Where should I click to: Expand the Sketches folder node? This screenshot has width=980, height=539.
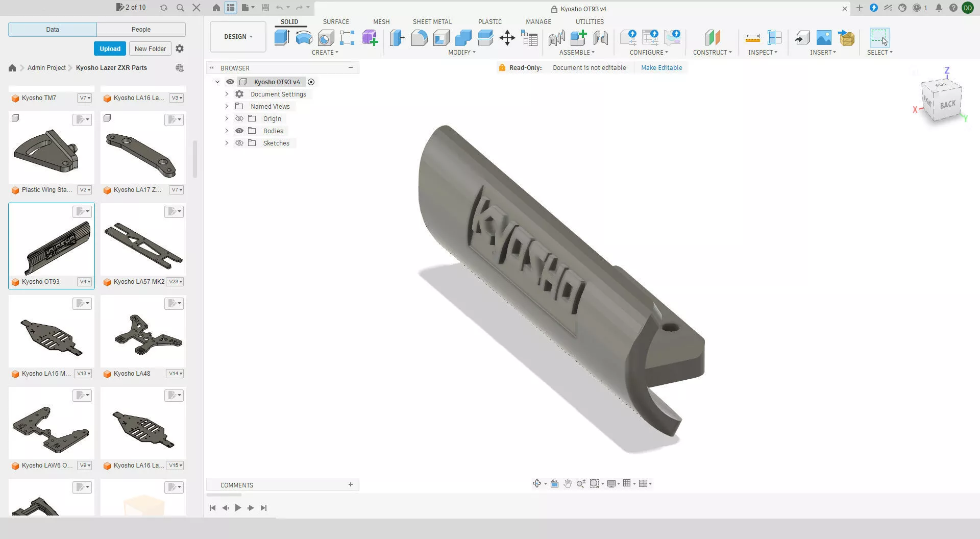tap(227, 143)
